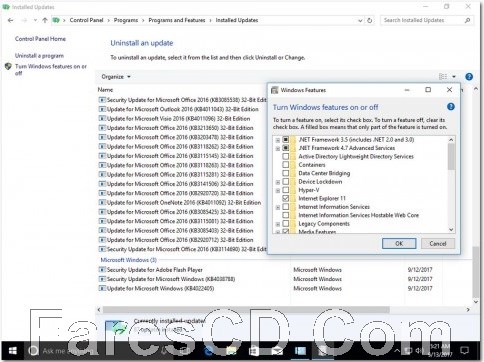Click icon of Update for Microsoft Visio 2016
The width and height of the screenshot is (484, 362).
click(102, 118)
